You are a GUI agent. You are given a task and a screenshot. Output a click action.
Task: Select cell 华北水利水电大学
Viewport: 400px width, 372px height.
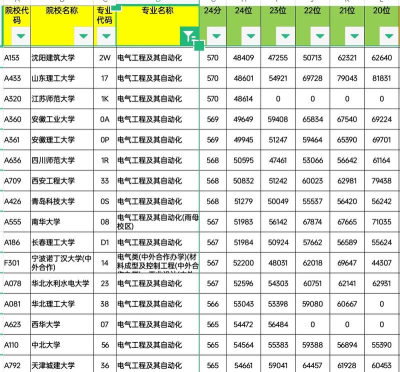62,283
